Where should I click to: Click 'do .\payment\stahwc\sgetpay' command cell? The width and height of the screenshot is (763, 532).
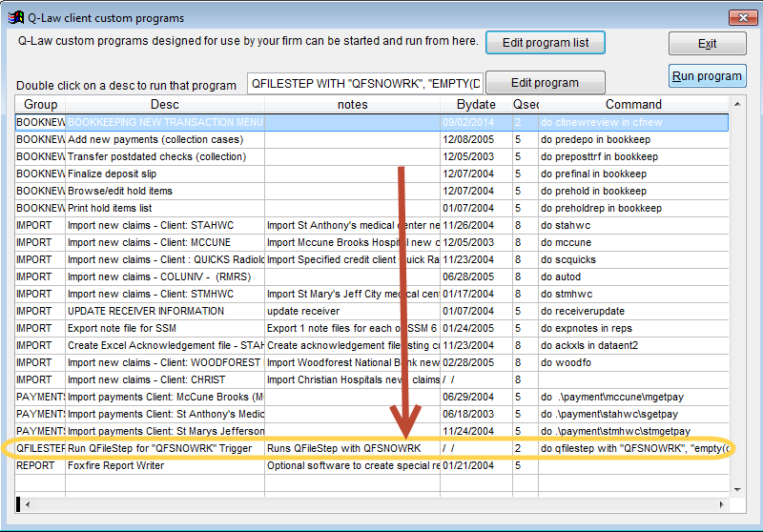633,414
